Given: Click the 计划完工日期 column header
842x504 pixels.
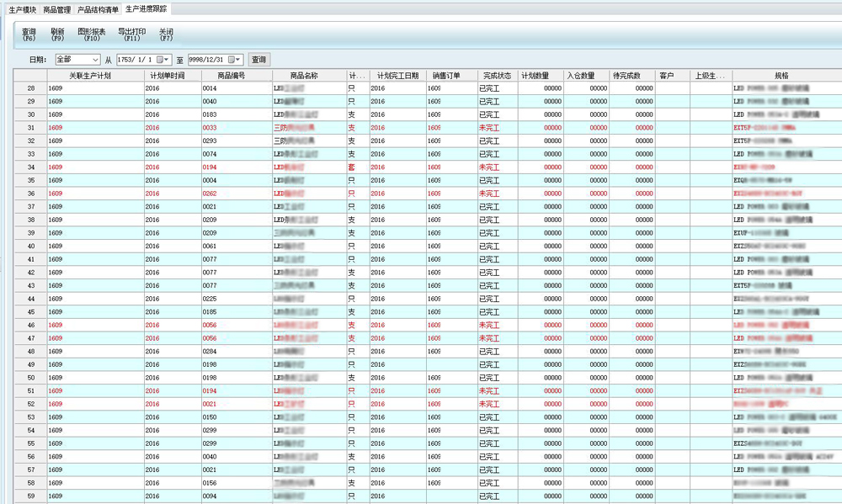Looking at the screenshot, I should point(398,76).
